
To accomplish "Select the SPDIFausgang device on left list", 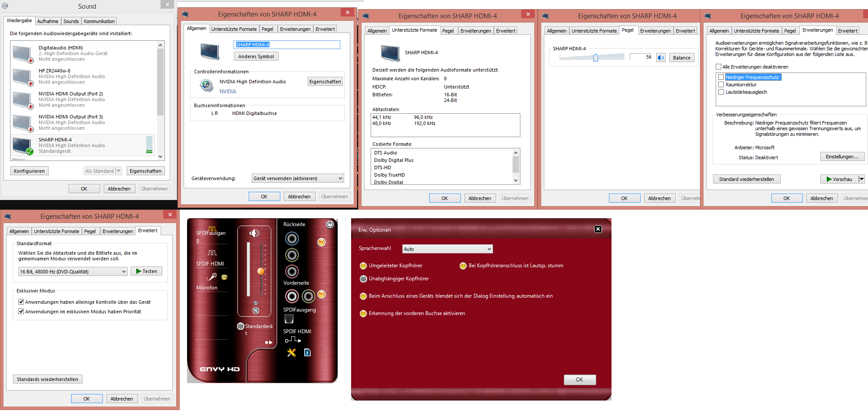I will tap(211, 234).
